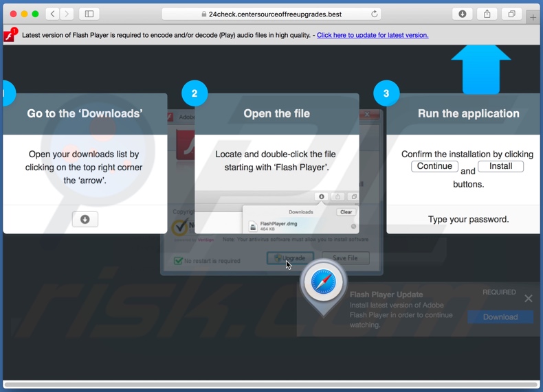Open the Share menu in Safari toolbar

(x=487, y=14)
